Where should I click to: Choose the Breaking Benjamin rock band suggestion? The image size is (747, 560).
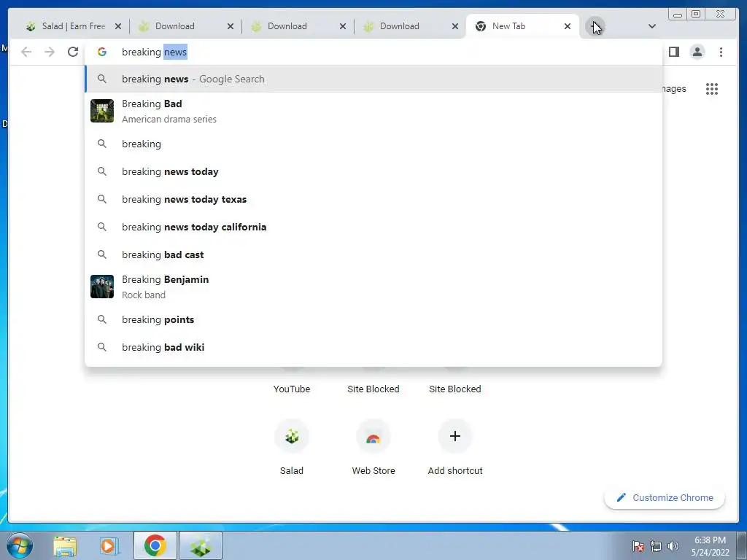(x=373, y=287)
